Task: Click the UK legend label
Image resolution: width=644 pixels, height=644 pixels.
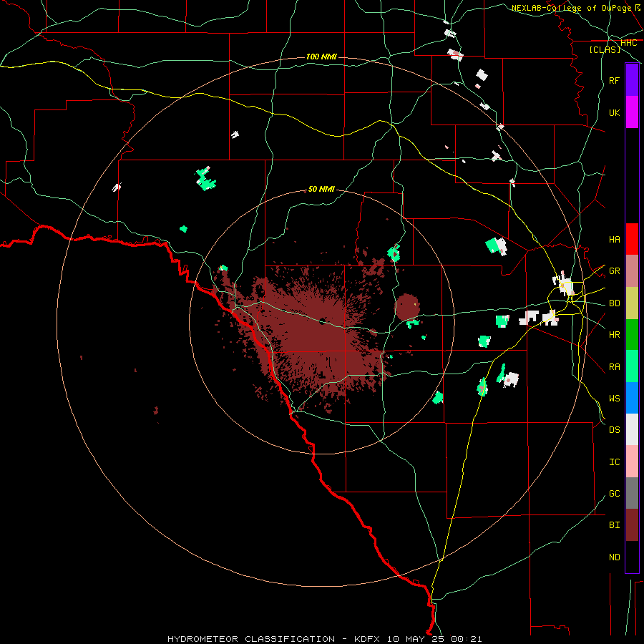Action: tap(614, 112)
